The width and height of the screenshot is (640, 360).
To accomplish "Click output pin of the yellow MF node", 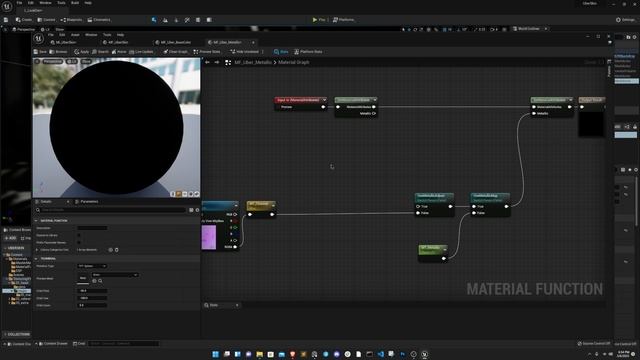I will tap(272, 214).
